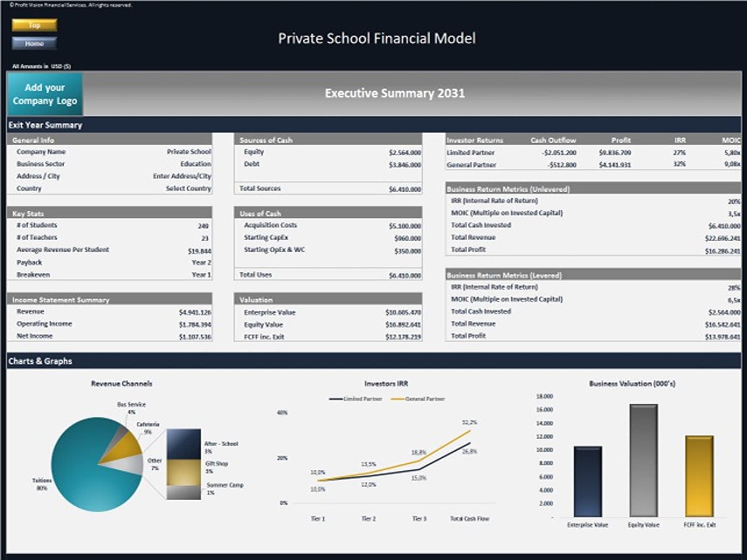Click the Home navigation icon
Image resolution: width=747 pixels, height=560 pixels.
(x=35, y=44)
